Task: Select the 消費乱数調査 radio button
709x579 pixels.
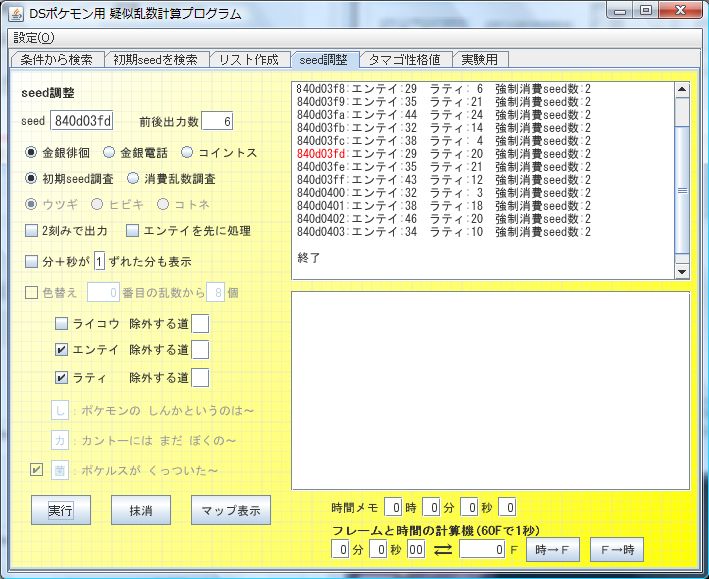Action: 133,178
